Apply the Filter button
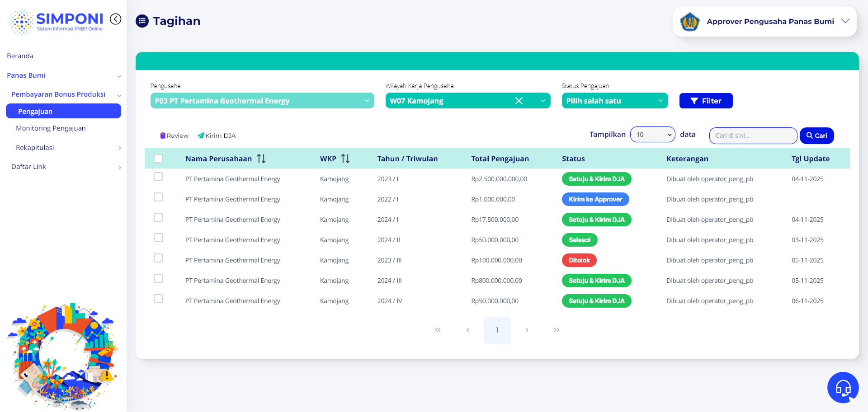Viewport: 868px width, 412px height. pyautogui.click(x=706, y=101)
